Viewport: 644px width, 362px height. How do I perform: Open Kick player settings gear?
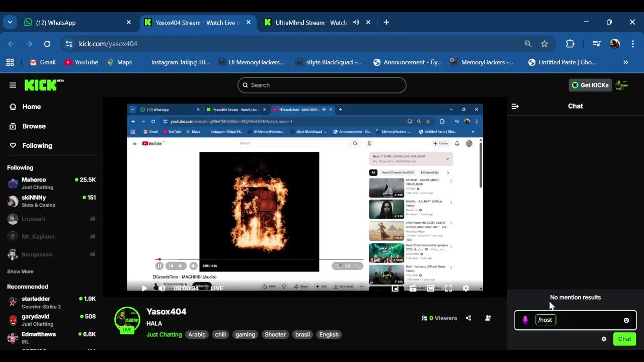(x=465, y=288)
